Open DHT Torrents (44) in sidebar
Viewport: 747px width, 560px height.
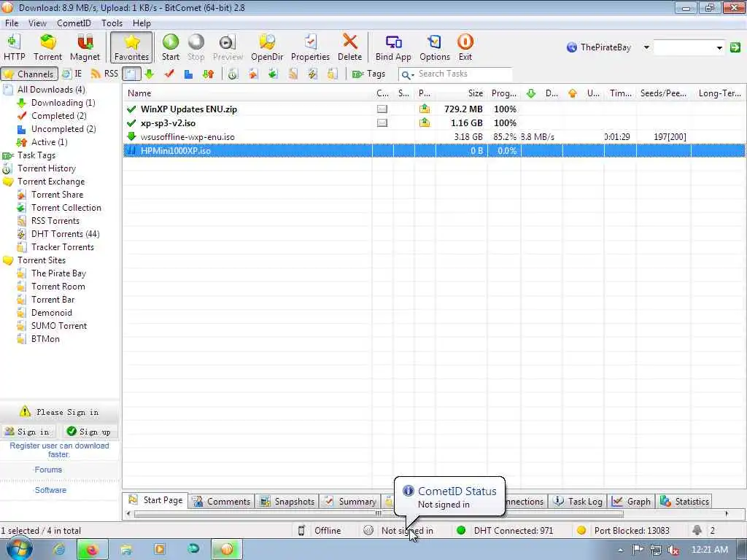[x=65, y=234]
